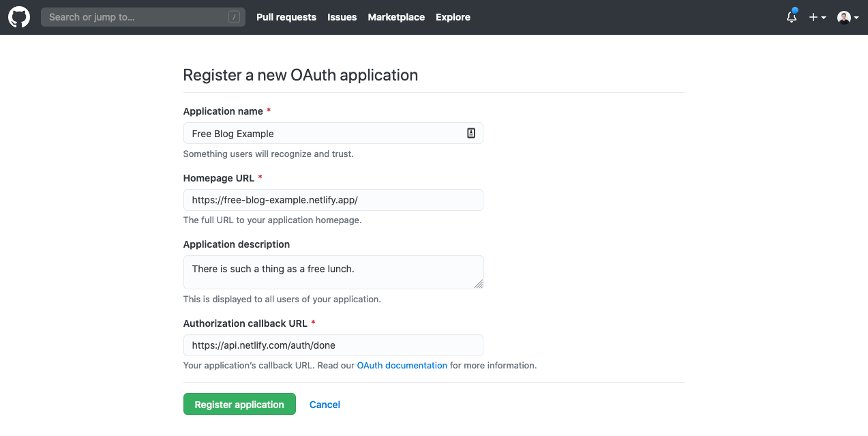Click the password manager icon in Application name
The width and height of the screenshot is (868, 436).
click(471, 133)
